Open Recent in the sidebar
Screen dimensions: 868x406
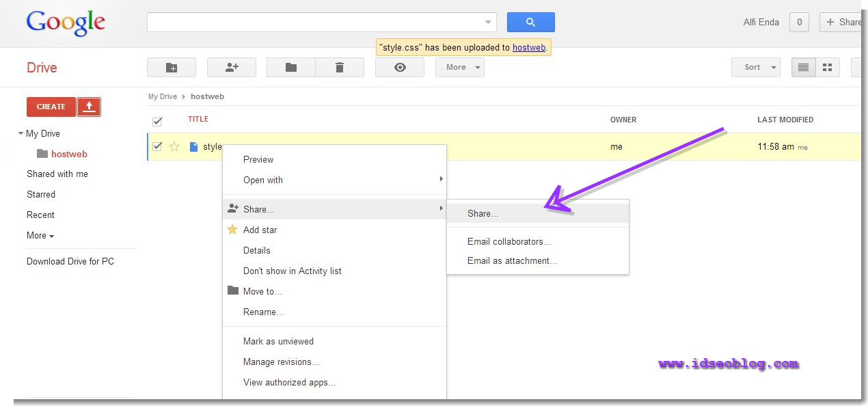pyautogui.click(x=40, y=215)
